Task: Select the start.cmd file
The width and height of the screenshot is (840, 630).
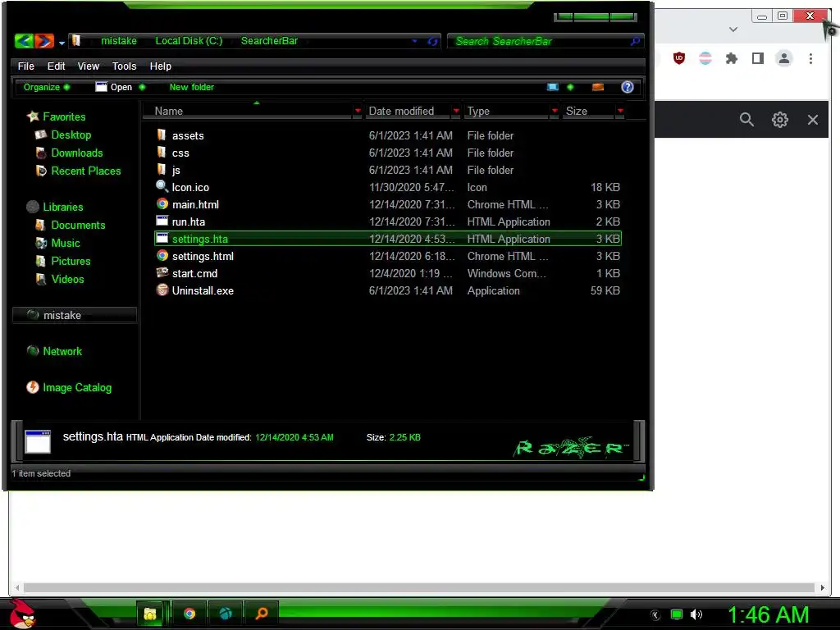Action: 388,273
